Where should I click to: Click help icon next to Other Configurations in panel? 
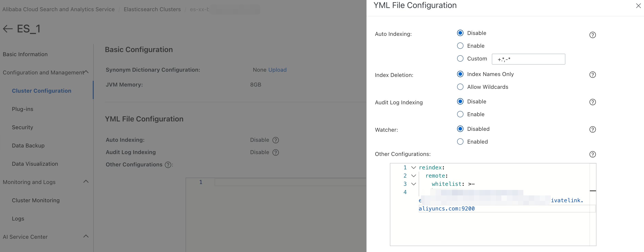pos(592,154)
